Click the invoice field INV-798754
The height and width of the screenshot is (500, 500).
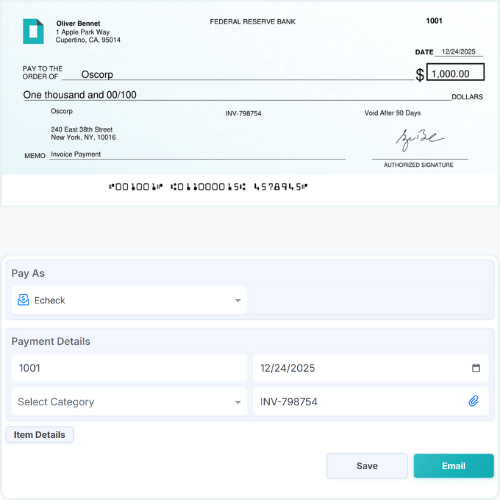pos(371,401)
